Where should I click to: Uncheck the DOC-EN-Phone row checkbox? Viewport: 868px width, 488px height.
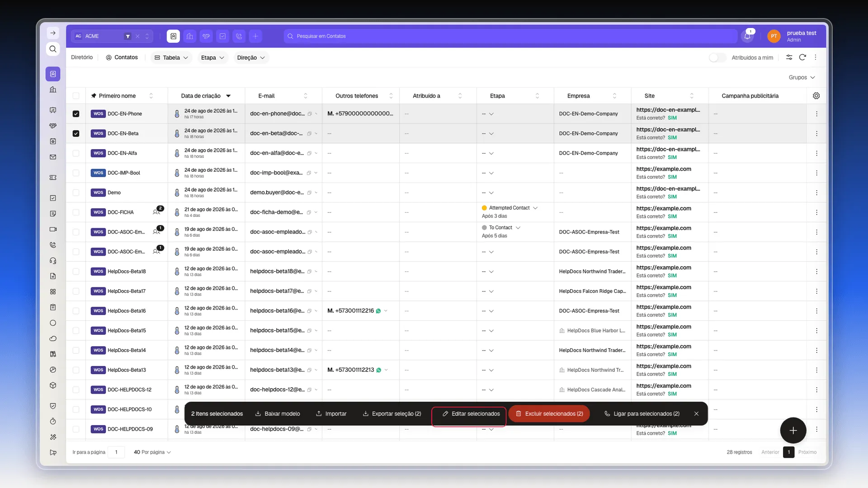[76, 114]
